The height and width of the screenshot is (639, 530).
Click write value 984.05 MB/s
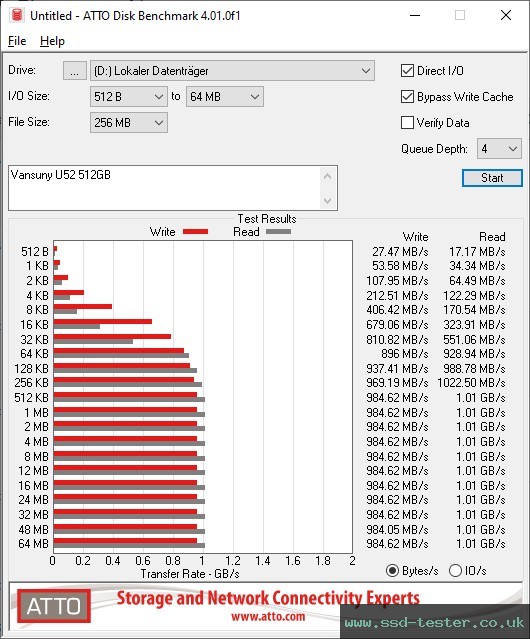click(397, 529)
